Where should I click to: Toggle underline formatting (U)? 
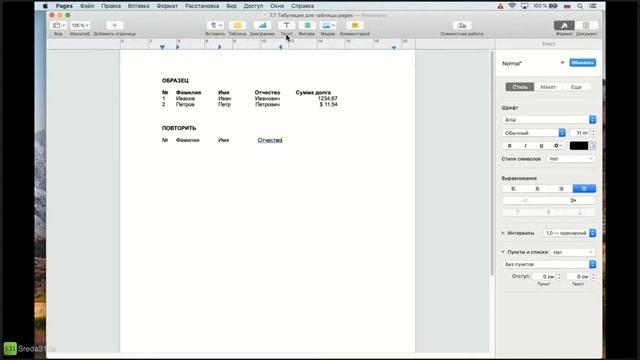click(x=541, y=146)
